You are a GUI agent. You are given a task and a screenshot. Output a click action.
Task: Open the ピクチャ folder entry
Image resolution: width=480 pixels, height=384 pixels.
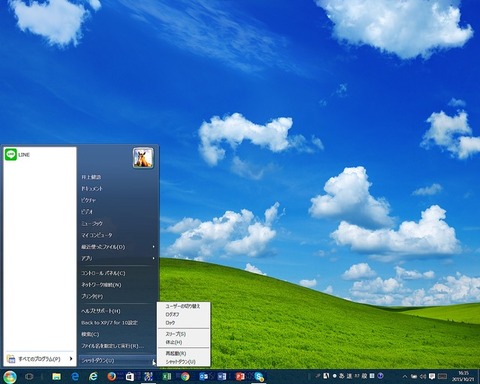point(89,200)
